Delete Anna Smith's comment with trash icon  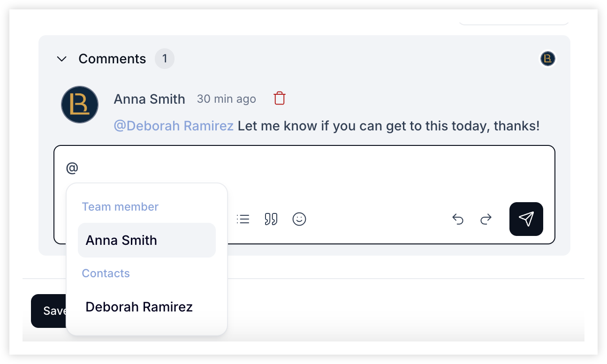280,99
